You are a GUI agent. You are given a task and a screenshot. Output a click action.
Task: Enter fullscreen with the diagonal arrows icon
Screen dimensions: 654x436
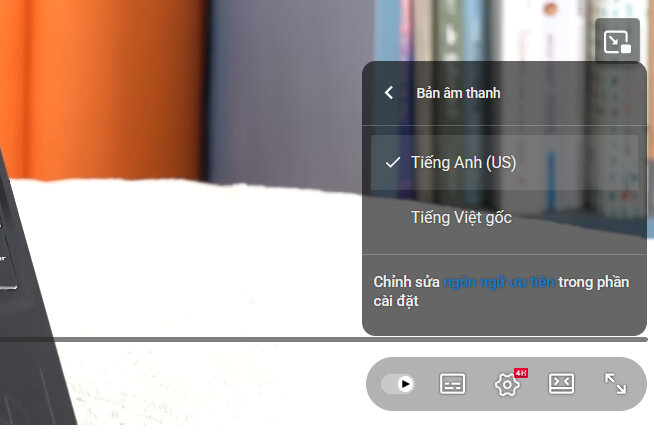coord(616,384)
